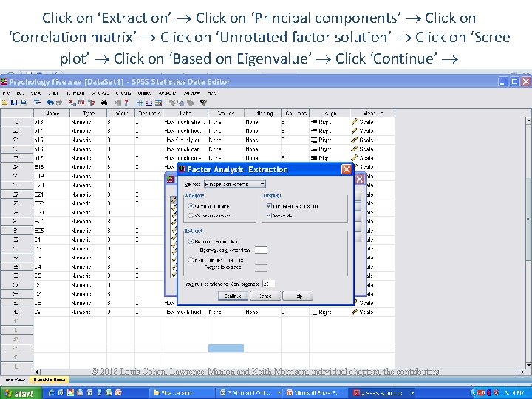Click the Eigenvalues greater than input field

[x=261, y=250]
